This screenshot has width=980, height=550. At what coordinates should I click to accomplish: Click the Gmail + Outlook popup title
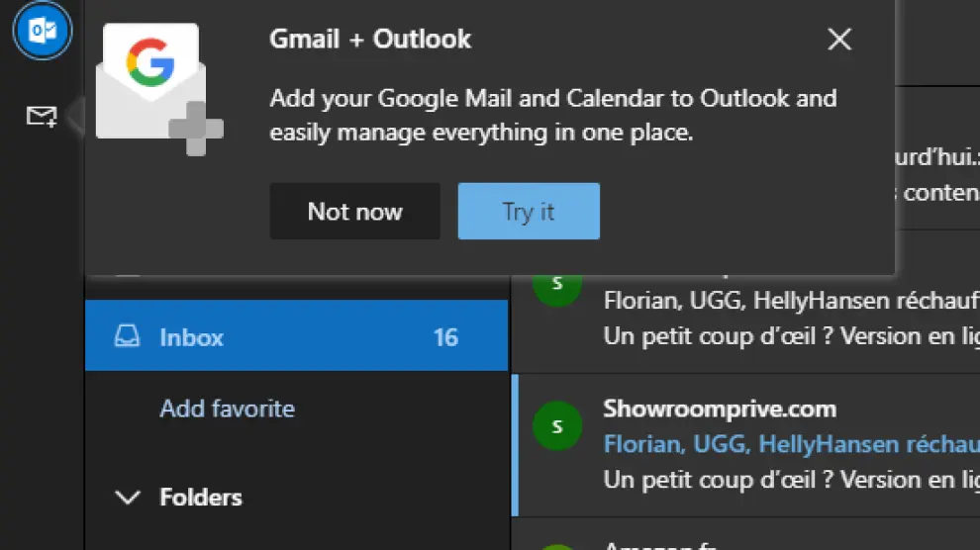(x=370, y=40)
